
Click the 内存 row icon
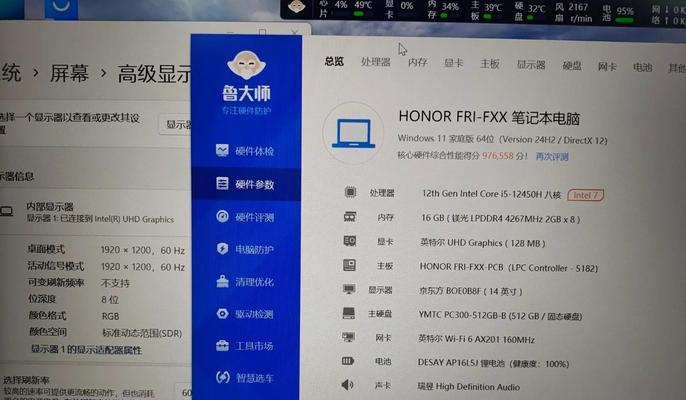[x=350, y=217]
